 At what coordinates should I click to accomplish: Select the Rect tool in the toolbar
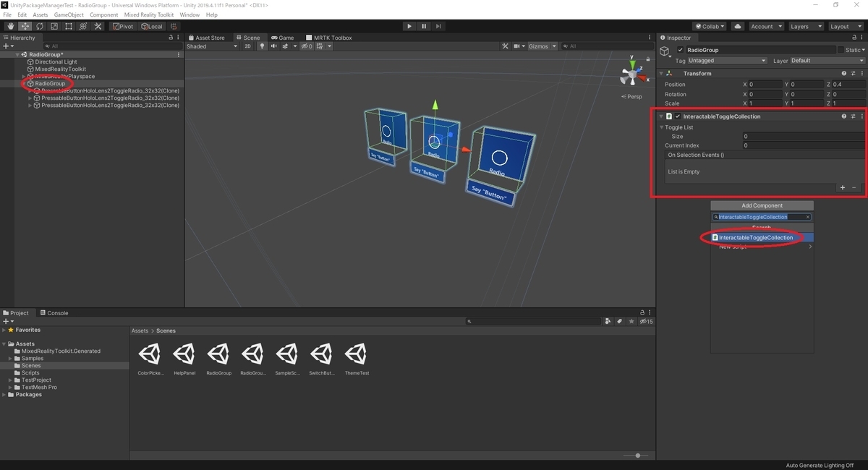(69, 26)
